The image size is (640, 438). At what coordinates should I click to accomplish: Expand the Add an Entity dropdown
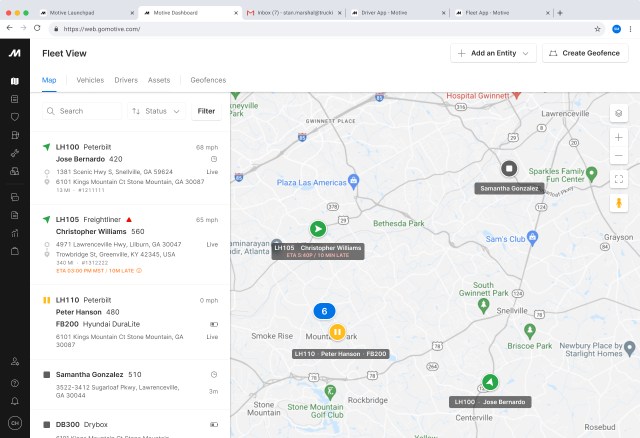click(494, 53)
